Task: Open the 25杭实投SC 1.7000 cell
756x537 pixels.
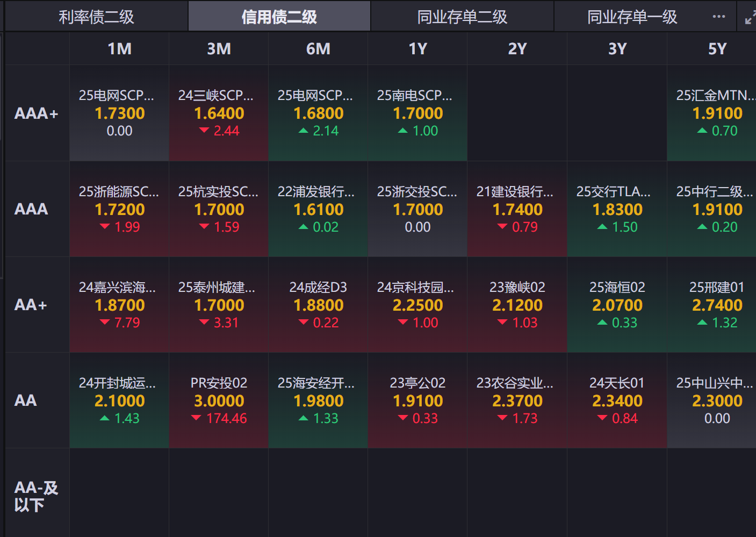Action: tap(219, 209)
